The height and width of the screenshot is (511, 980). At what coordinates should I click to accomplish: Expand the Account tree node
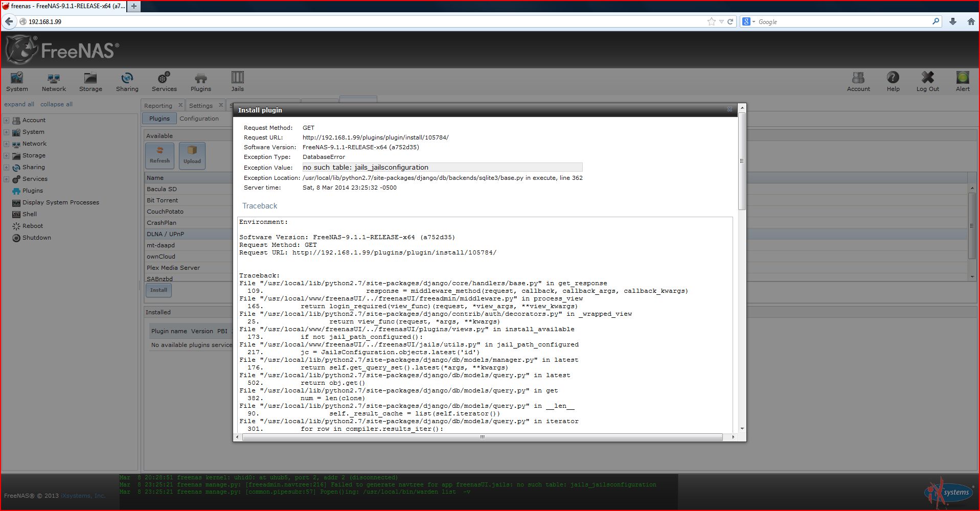pyautogui.click(x=6, y=120)
